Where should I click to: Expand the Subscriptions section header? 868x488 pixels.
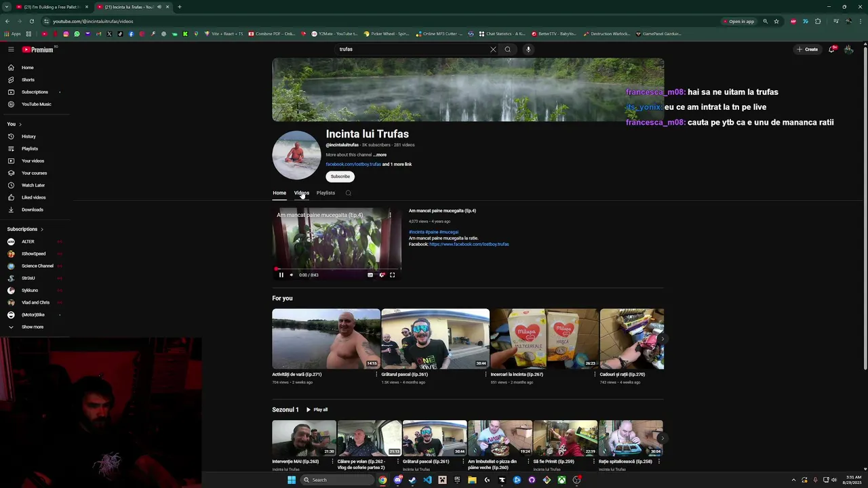(x=25, y=229)
